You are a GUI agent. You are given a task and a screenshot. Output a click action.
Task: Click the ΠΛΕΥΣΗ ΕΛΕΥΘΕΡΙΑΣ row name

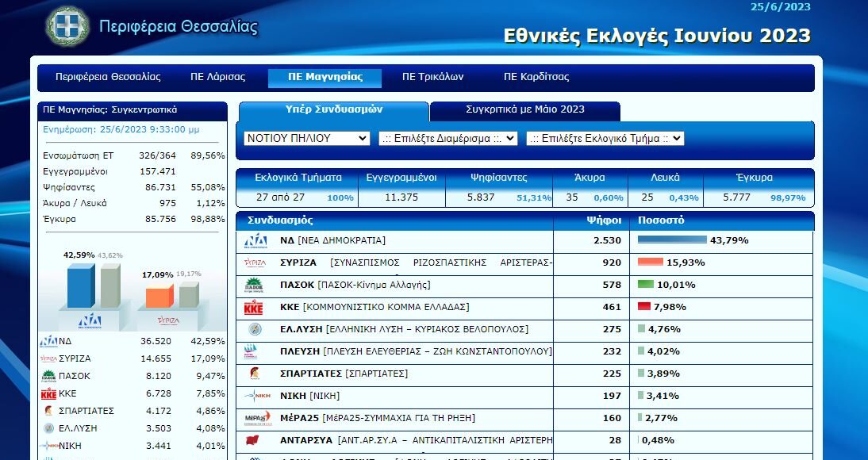point(417,351)
